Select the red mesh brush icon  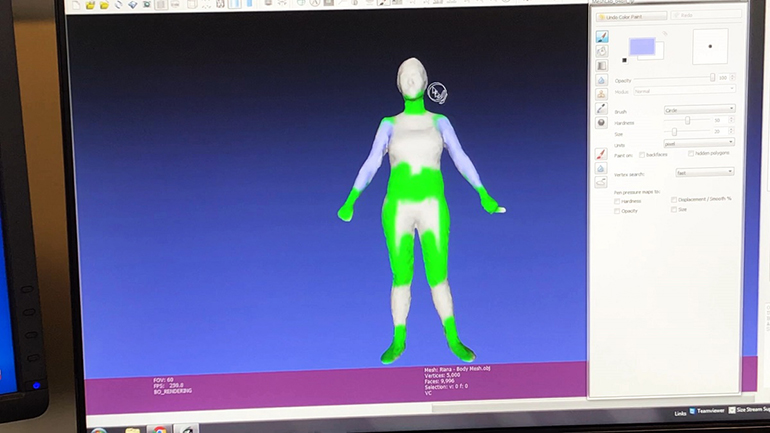coord(601,155)
